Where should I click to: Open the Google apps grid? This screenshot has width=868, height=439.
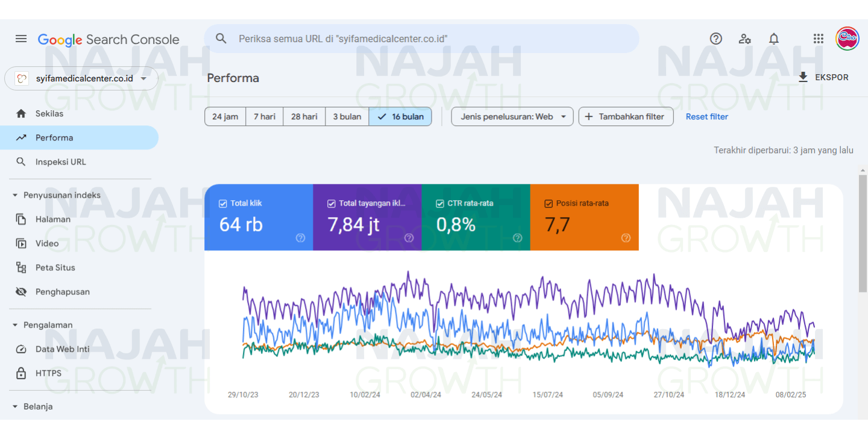(x=818, y=39)
